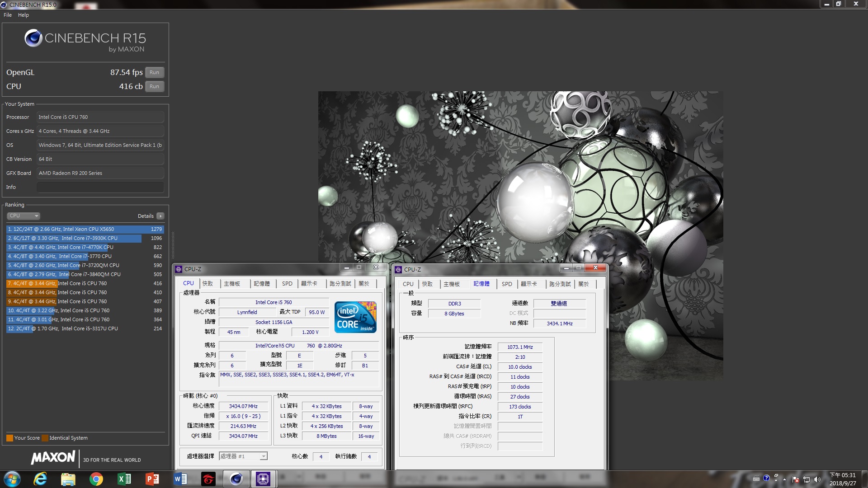Click the language bar options arrow
The width and height of the screenshot is (868, 488).
coord(776,481)
